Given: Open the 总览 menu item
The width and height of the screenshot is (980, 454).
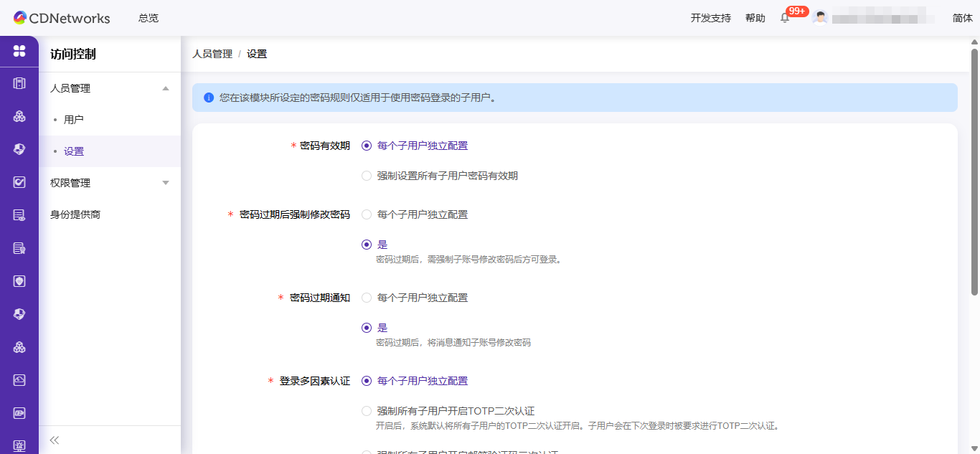Looking at the screenshot, I should [148, 18].
